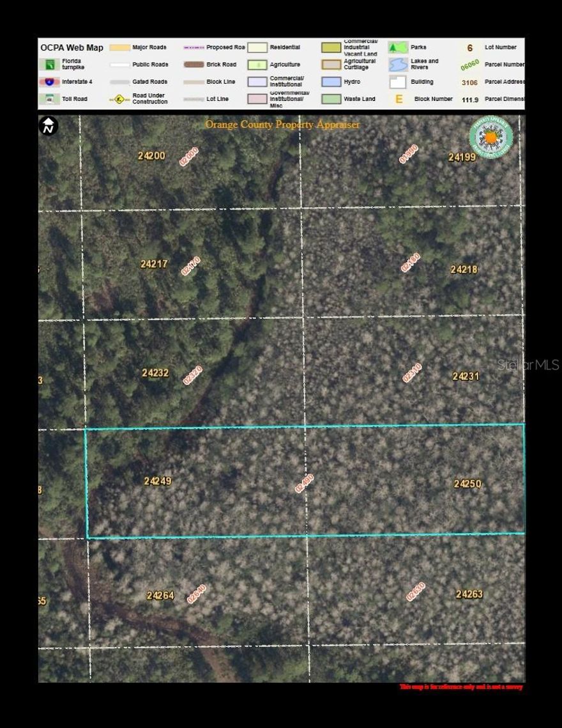
Task: Select the Building icon in the legend
Action: (x=398, y=81)
